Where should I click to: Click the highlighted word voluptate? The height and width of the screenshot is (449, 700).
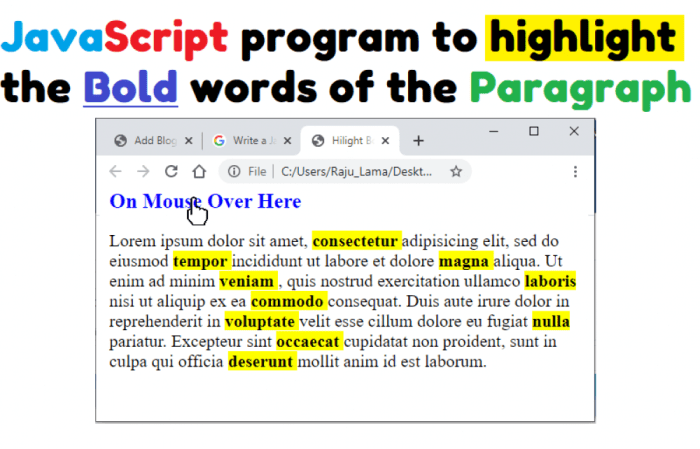click(260, 322)
